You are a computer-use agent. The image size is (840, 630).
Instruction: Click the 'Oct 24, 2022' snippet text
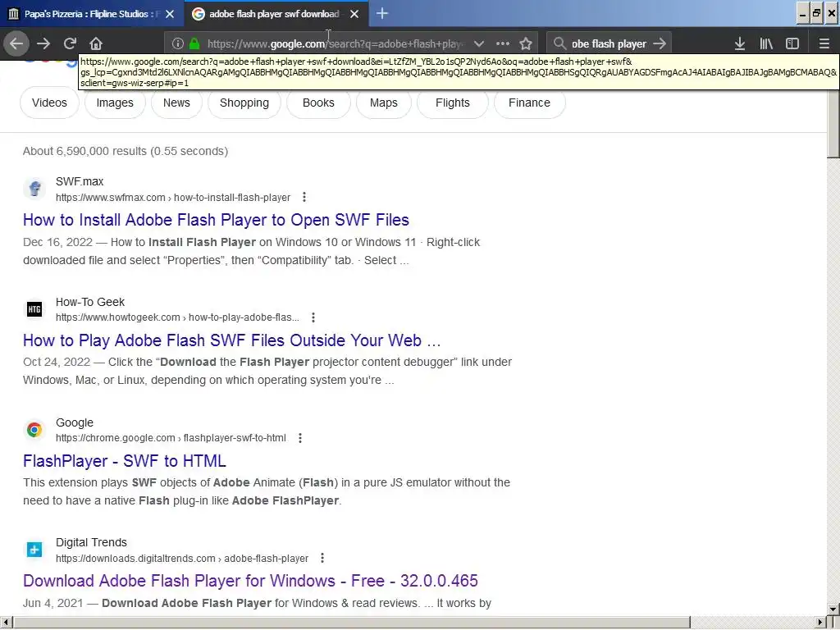(x=57, y=362)
